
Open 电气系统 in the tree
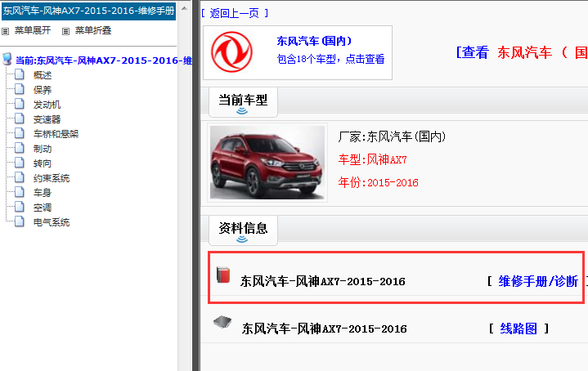(52, 222)
